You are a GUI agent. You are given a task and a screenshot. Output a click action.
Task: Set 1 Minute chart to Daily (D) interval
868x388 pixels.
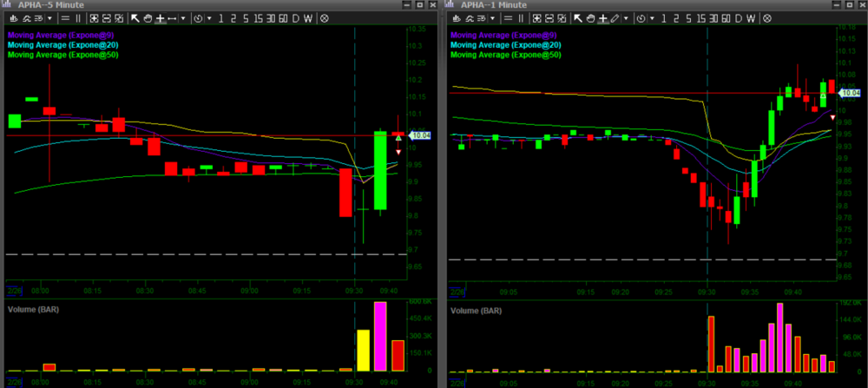coord(740,17)
